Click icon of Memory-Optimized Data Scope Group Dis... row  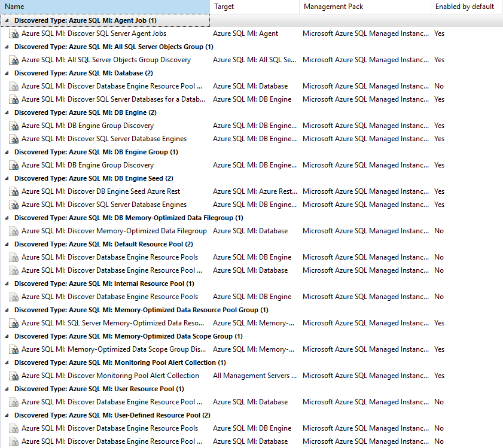(14, 349)
